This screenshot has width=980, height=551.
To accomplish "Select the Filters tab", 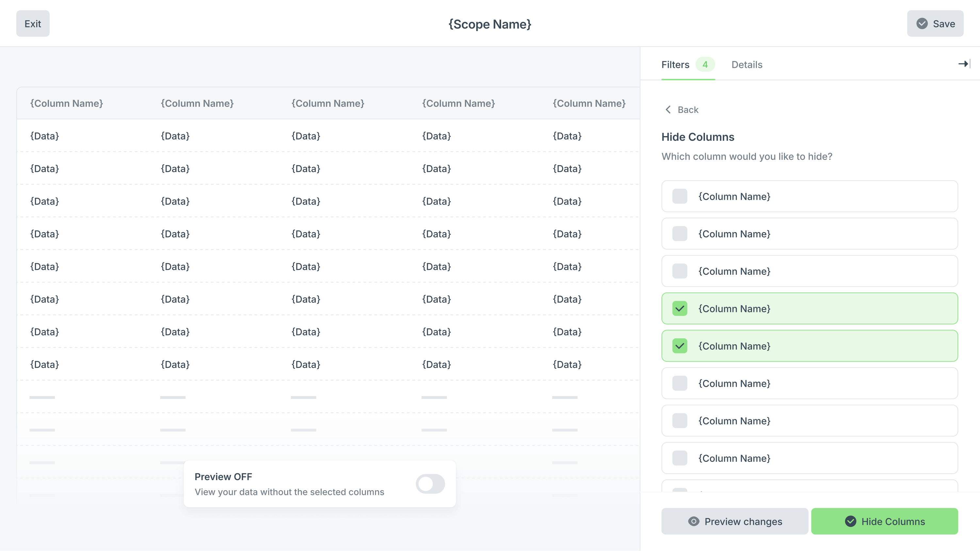I will click(675, 65).
